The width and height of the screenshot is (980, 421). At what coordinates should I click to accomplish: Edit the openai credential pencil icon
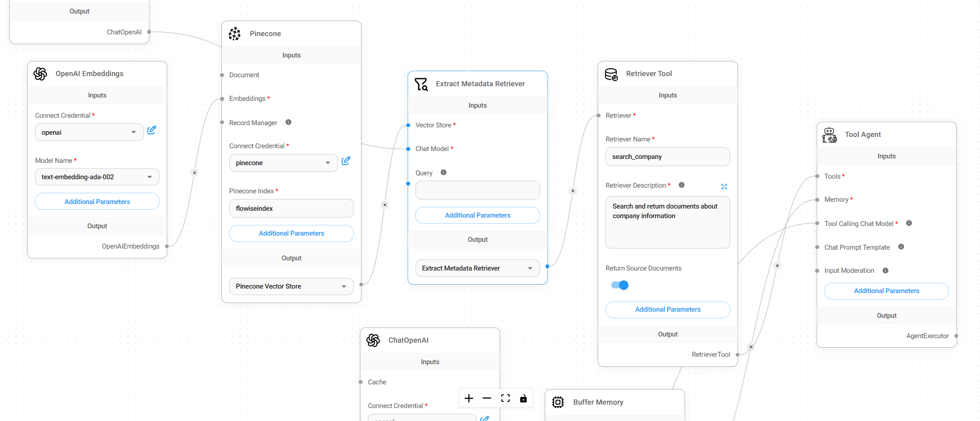point(152,130)
